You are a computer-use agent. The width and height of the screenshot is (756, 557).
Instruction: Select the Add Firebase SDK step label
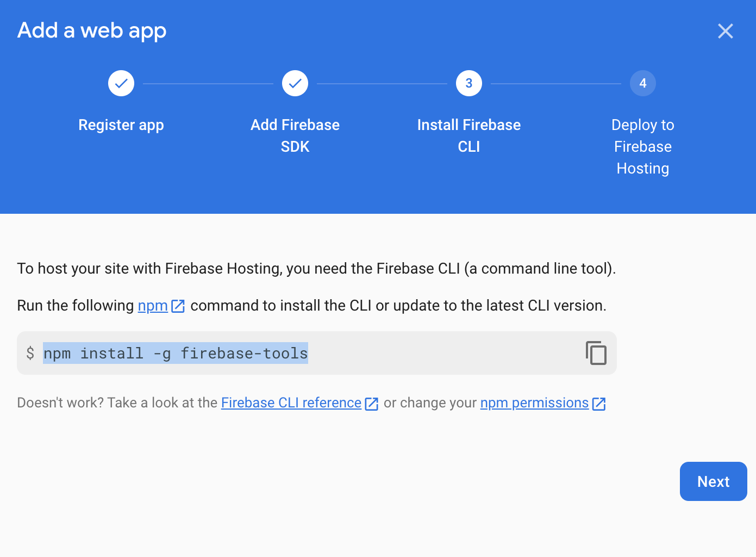(295, 135)
